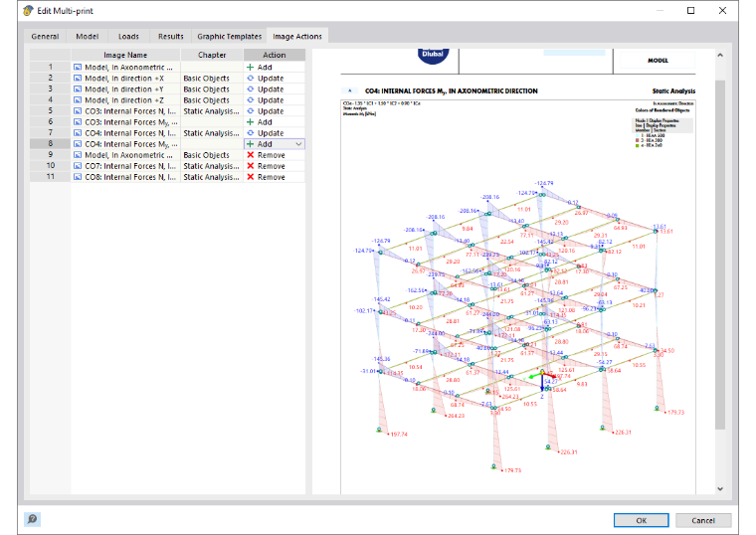Open the Graphic Templates tab
This screenshot has width=756, height=535.
[229, 36]
